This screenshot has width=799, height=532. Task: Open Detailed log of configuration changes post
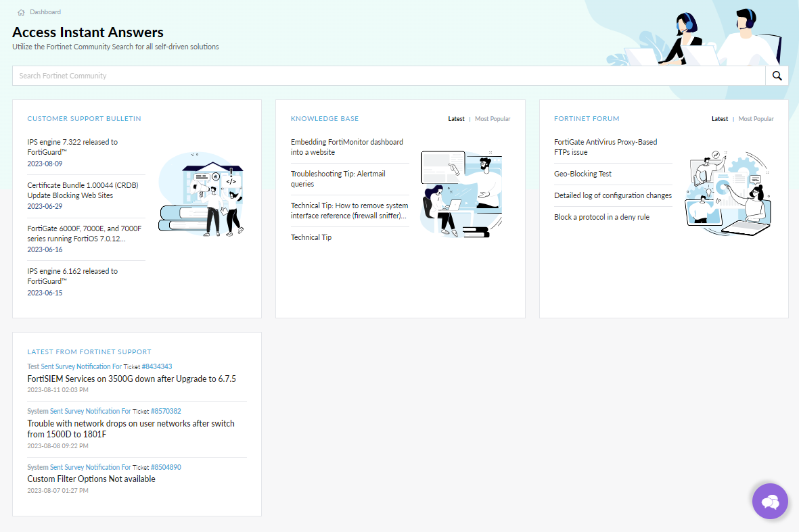[612, 195]
